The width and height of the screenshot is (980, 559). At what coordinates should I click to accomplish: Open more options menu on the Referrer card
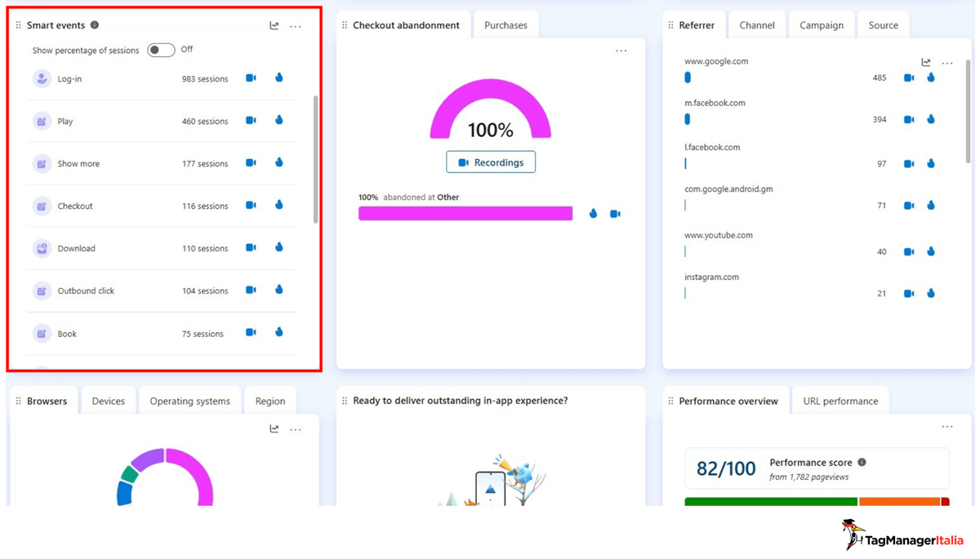[x=947, y=62]
